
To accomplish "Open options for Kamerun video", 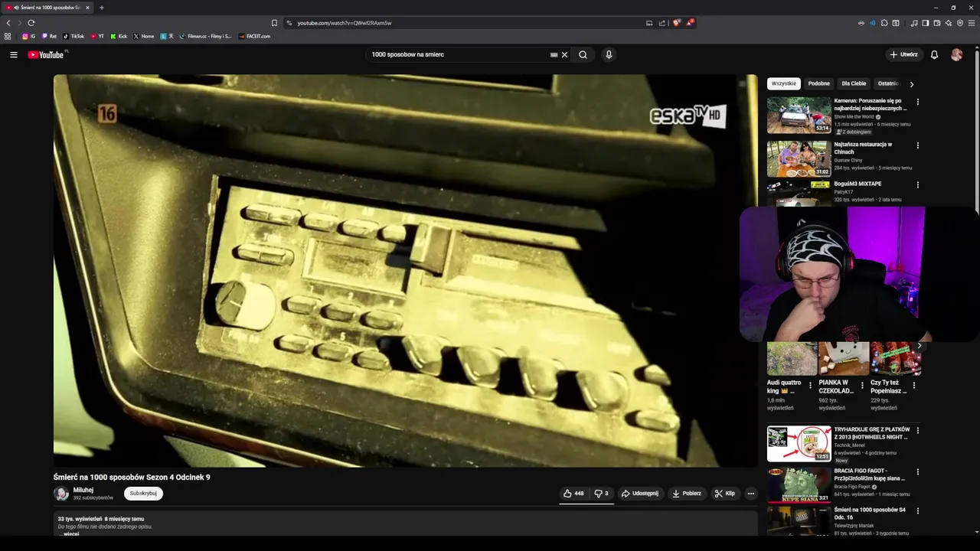I will click(x=917, y=102).
